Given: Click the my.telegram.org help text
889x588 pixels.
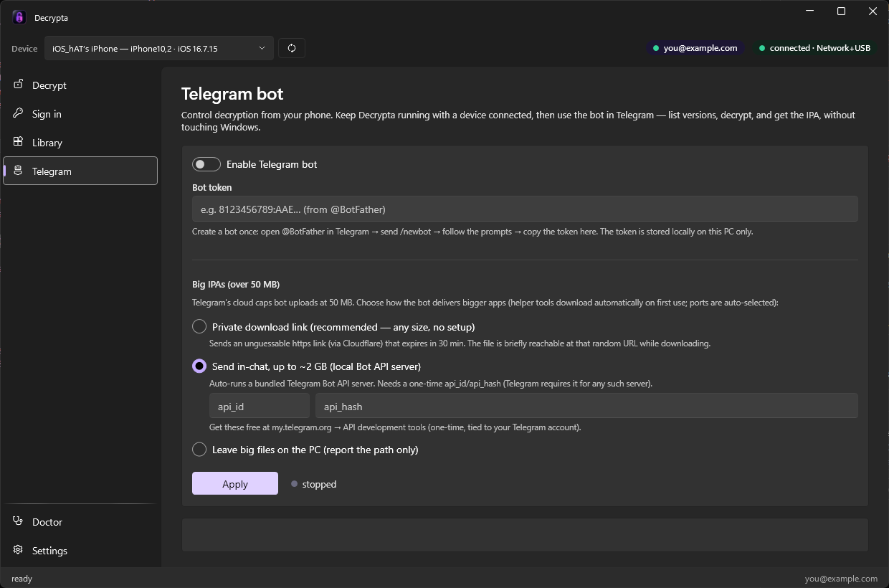Looking at the screenshot, I should click(395, 427).
